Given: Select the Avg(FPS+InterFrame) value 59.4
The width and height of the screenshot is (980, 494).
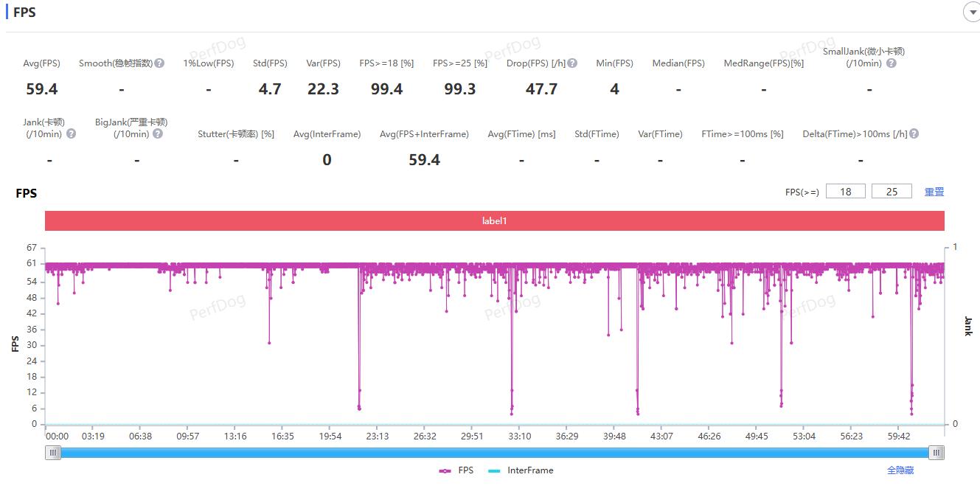Looking at the screenshot, I should (x=424, y=160).
